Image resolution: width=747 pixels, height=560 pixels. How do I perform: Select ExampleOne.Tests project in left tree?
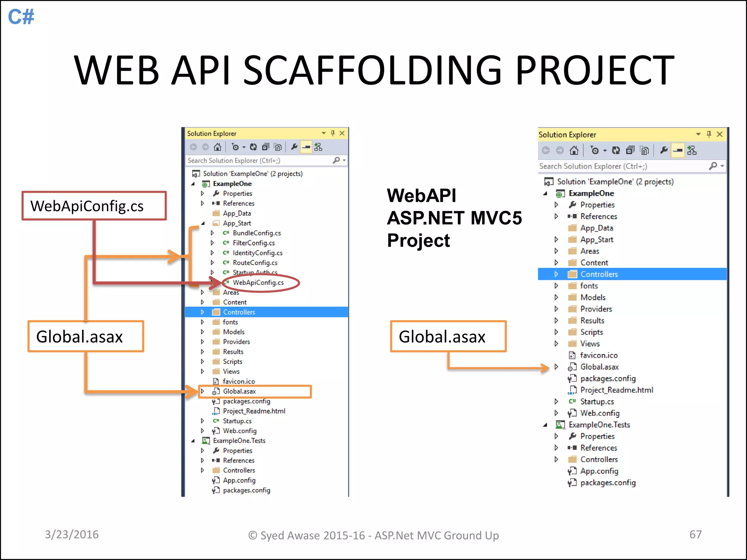point(239,441)
